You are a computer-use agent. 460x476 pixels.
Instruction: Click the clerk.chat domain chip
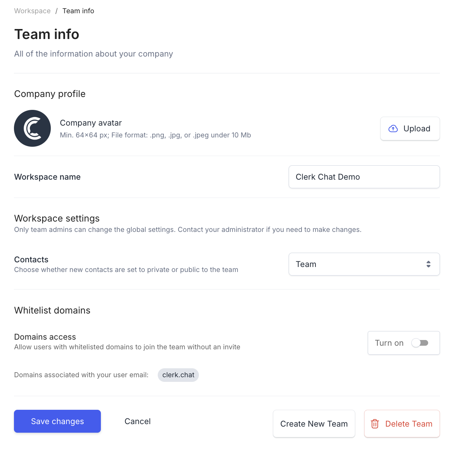tap(178, 375)
